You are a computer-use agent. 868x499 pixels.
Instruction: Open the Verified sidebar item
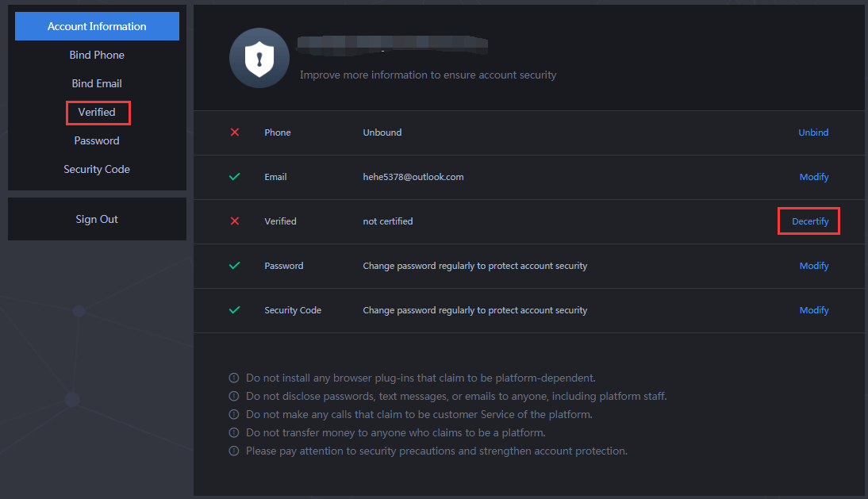[97, 112]
